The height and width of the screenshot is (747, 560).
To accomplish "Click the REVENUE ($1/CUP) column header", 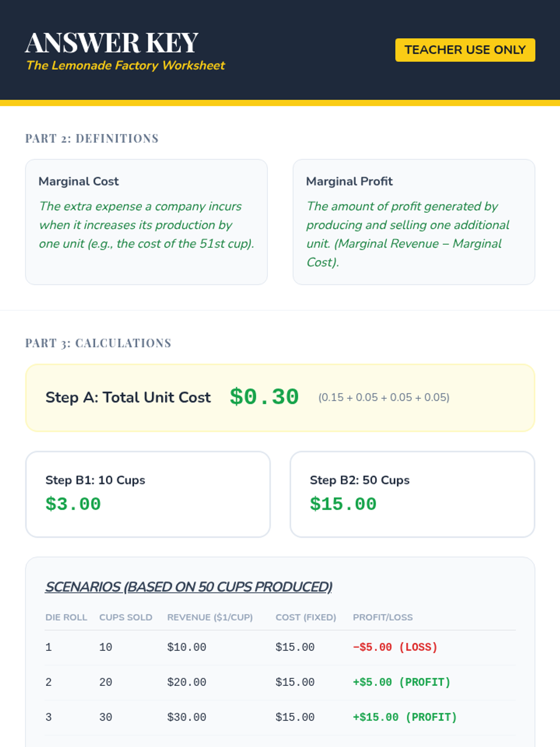I will coord(210,617).
